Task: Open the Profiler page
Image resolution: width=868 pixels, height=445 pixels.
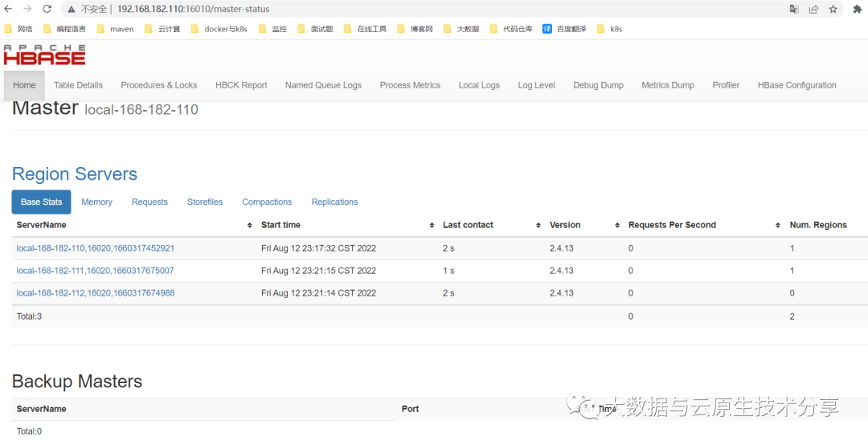Action: pyautogui.click(x=726, y=85)
